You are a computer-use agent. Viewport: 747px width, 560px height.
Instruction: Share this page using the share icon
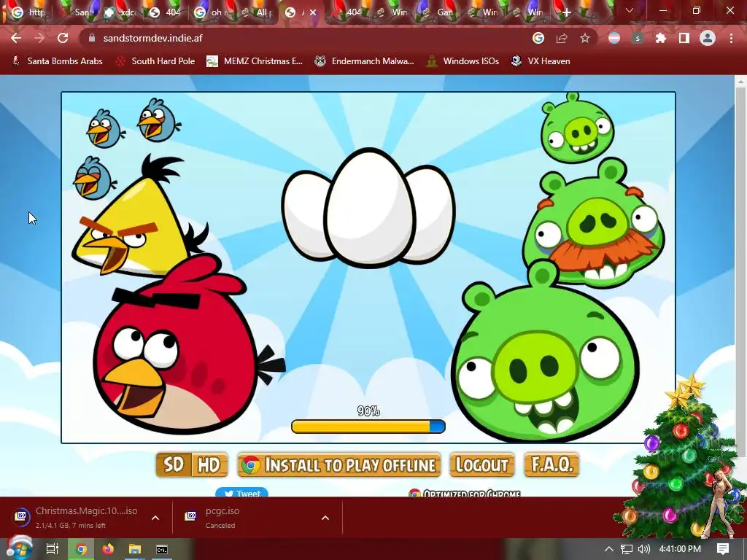(x=562, y=38)
